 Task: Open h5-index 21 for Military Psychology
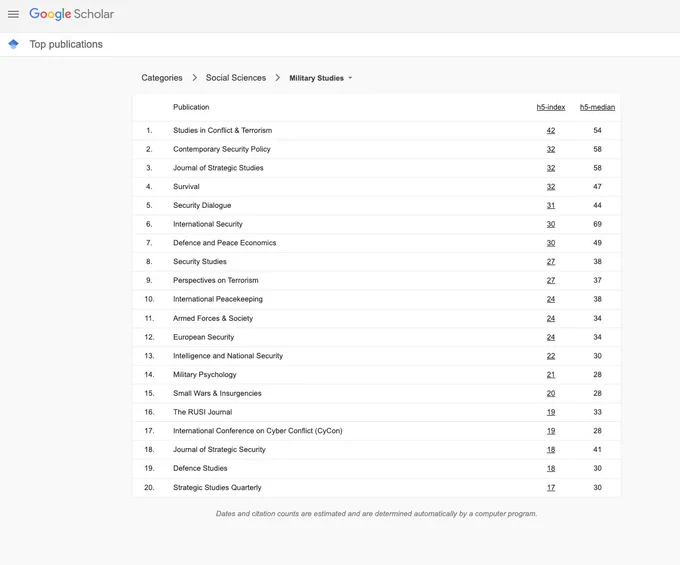551,375
